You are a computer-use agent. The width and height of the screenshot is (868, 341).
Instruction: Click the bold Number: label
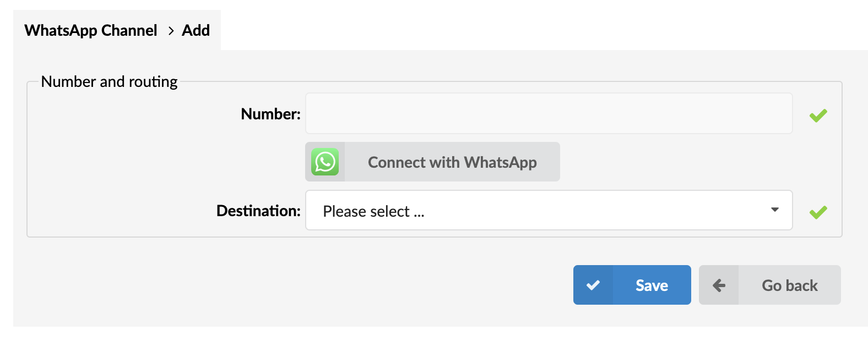click(270, 114)
